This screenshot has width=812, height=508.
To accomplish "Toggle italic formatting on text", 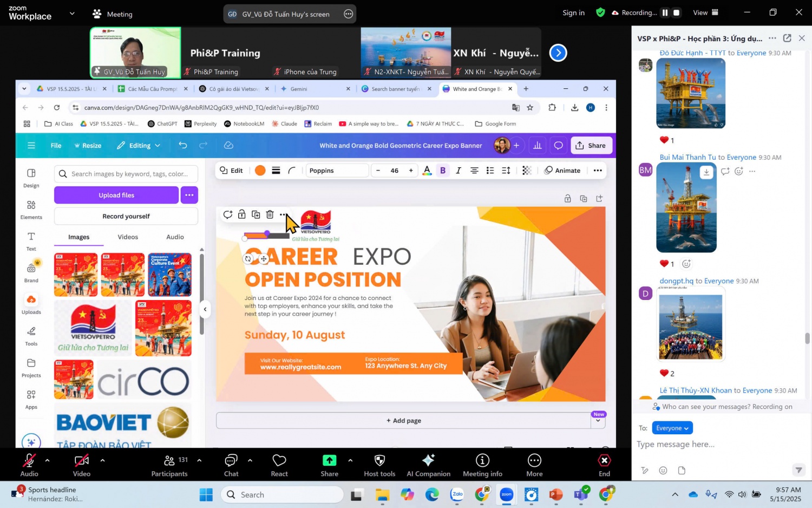I will pos(459,171).
